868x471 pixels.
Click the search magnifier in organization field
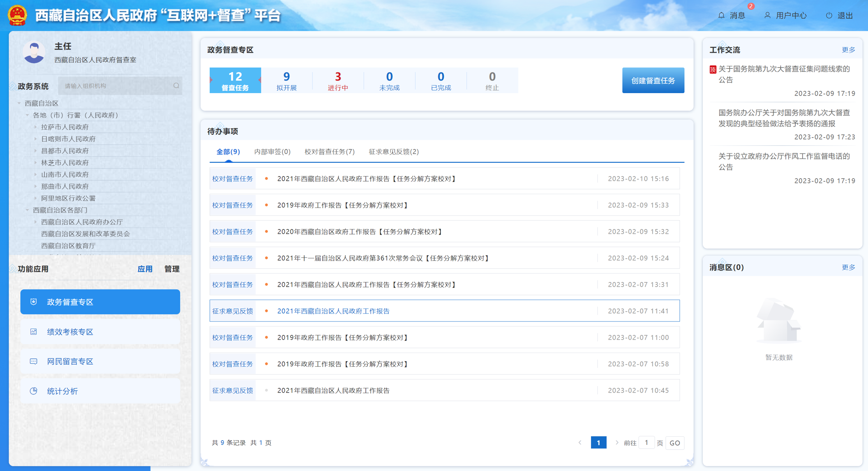tap(176, 86)
